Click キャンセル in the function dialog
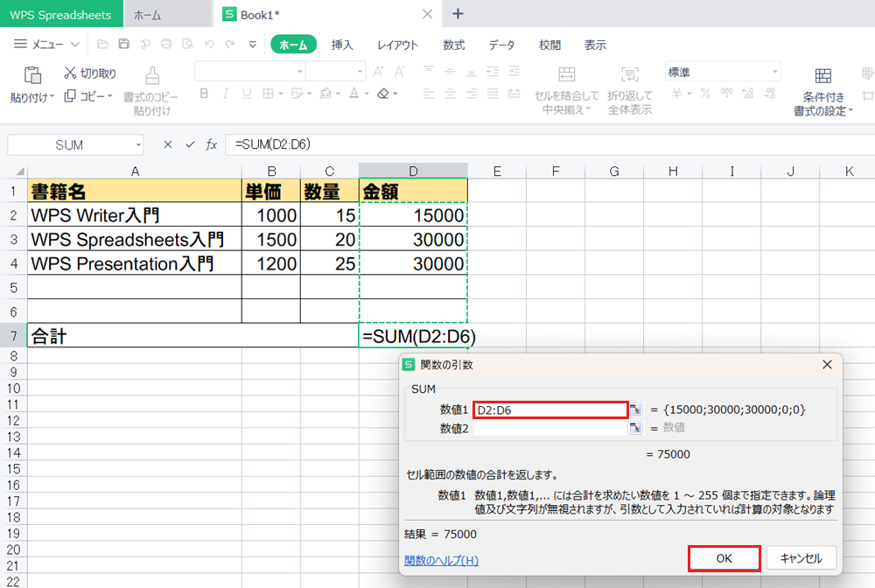Viewport: 875px width, 588px height. click(801, 558)
